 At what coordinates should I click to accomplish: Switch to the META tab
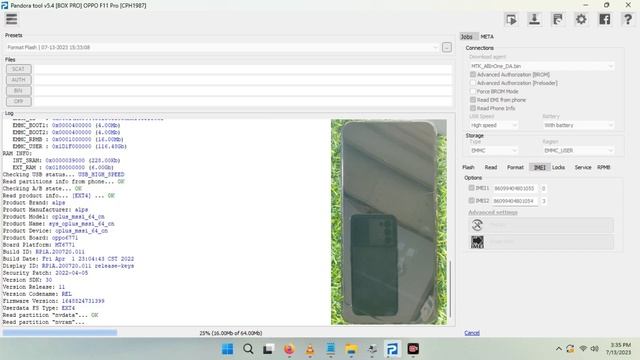[487, 37]
